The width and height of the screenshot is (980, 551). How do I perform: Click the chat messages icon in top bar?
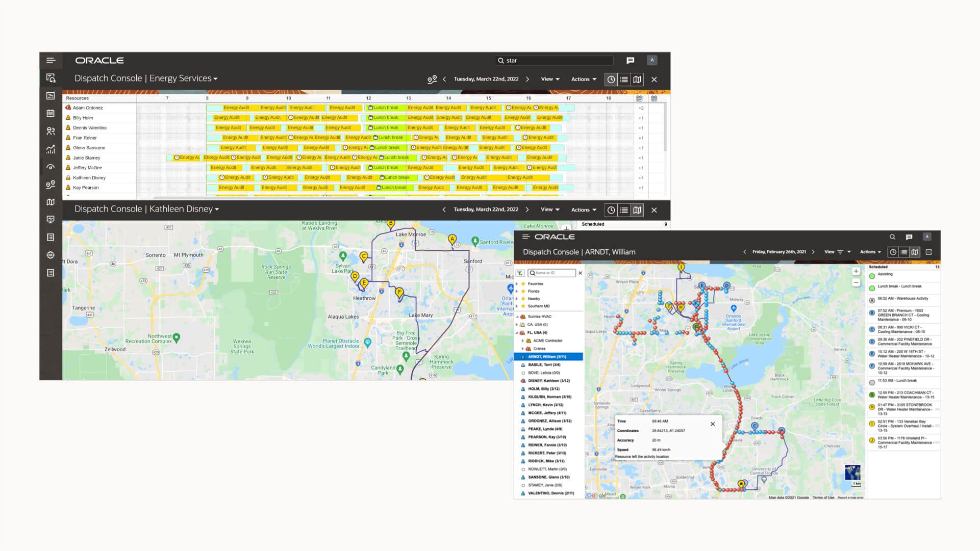630,60
